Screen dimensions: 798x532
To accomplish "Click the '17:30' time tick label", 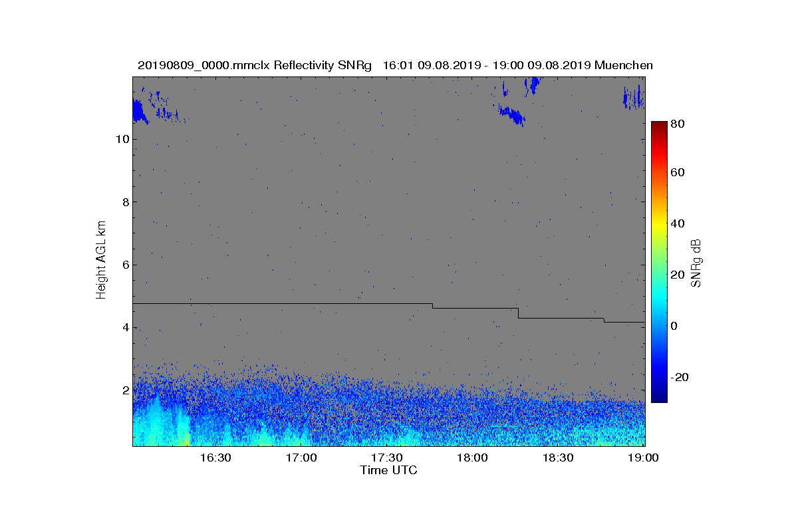I will [387, 458].
